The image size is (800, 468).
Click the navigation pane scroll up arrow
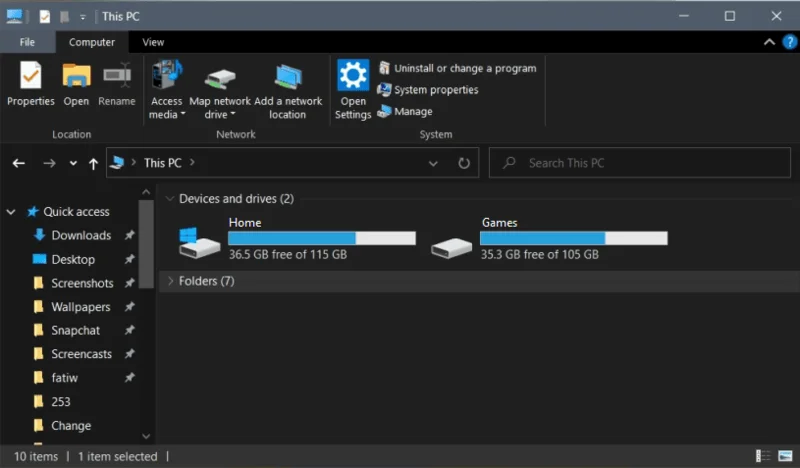click(x=146, y=192)
